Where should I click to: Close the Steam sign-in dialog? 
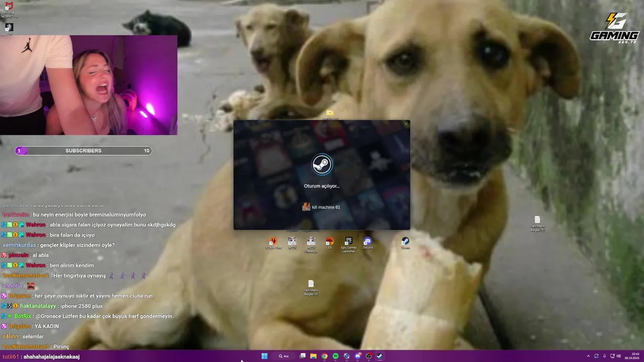click(406, 124)
